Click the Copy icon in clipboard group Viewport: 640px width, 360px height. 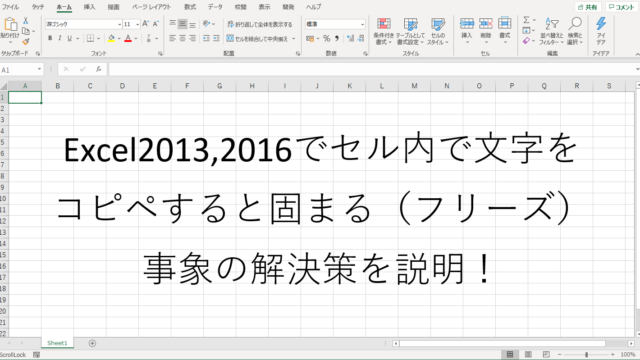click(x=26, y=31)
